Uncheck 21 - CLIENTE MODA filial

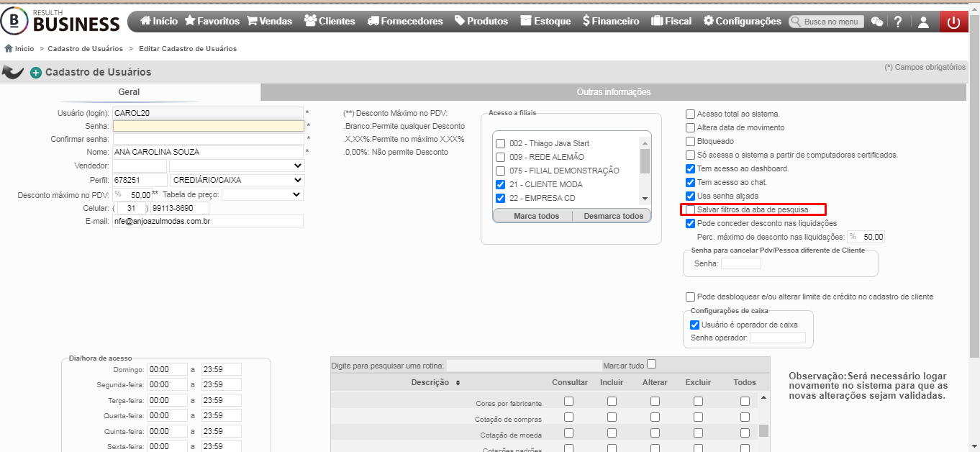coord(501,184)
